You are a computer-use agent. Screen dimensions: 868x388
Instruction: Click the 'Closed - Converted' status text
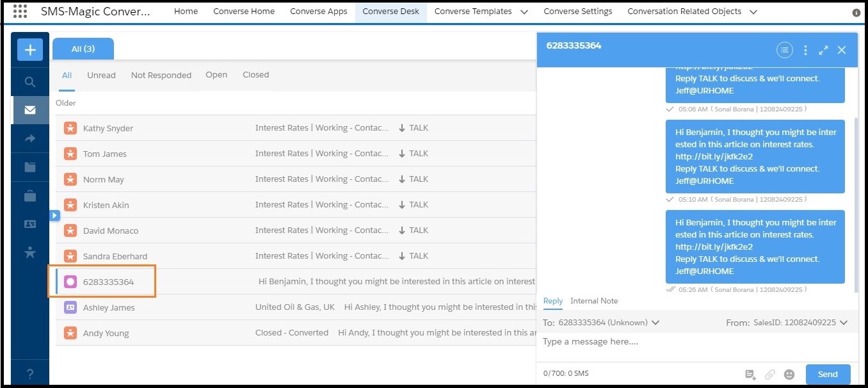(x=292, y=333)
